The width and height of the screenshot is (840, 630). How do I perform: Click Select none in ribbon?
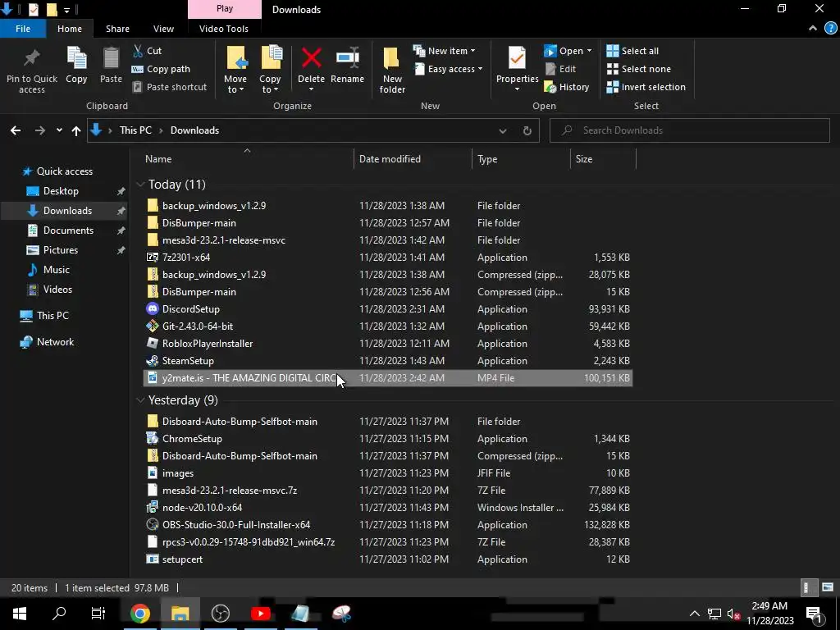638,69
